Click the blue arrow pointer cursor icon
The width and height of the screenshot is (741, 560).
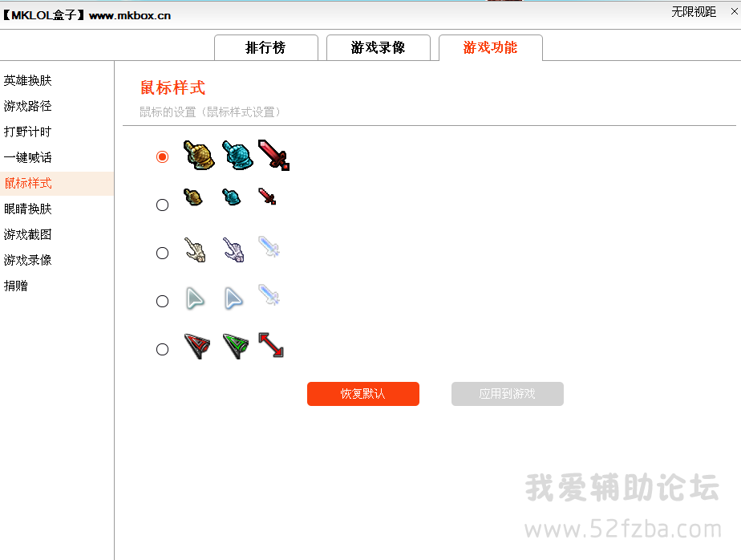tap(233, 298)
